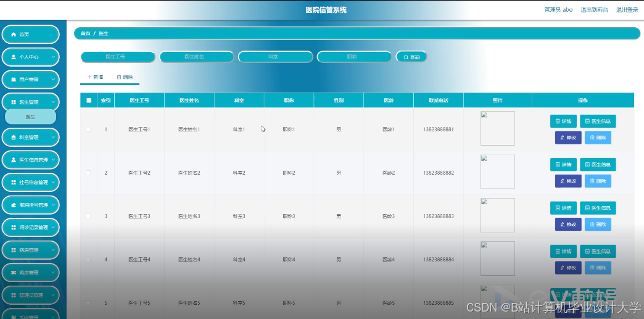The width and height of the screenshot is (644, 319).
Task: Click the cell 科室2
Action: (x=239, y=173)
